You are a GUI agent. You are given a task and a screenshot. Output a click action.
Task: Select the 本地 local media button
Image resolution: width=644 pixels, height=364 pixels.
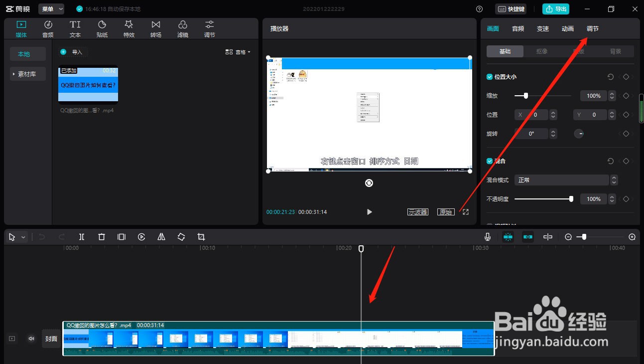28,54
